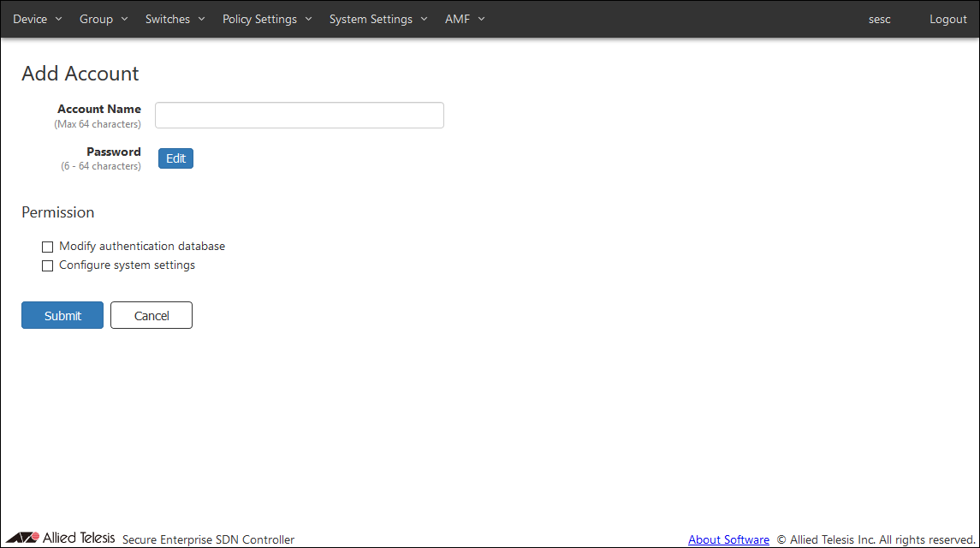Focus the Account Name text field

(299, 116)
